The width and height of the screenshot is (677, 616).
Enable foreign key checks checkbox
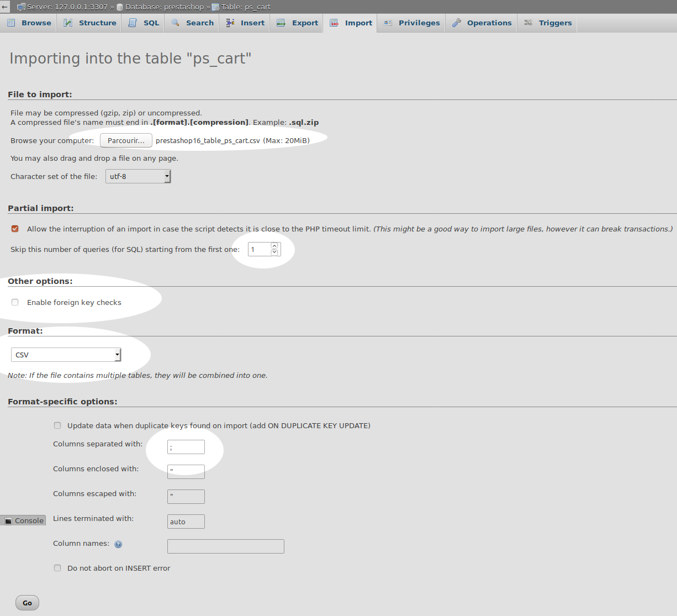pyautogui.click(x=15, y=302)
